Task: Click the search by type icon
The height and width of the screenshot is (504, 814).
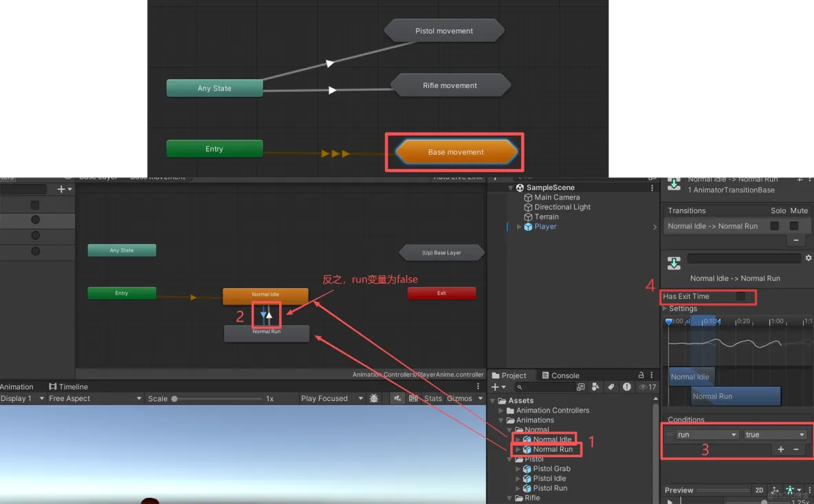Action: (x=595, y=386)
